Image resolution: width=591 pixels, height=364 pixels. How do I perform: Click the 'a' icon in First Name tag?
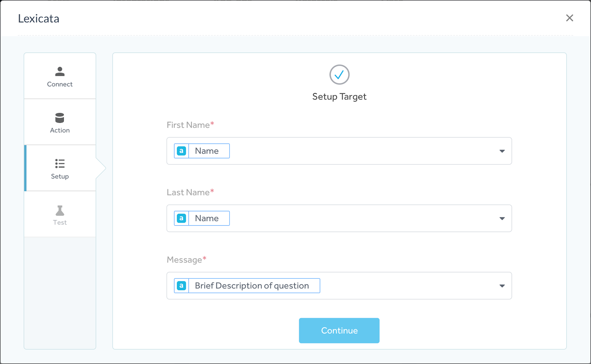tap(181, 151)
